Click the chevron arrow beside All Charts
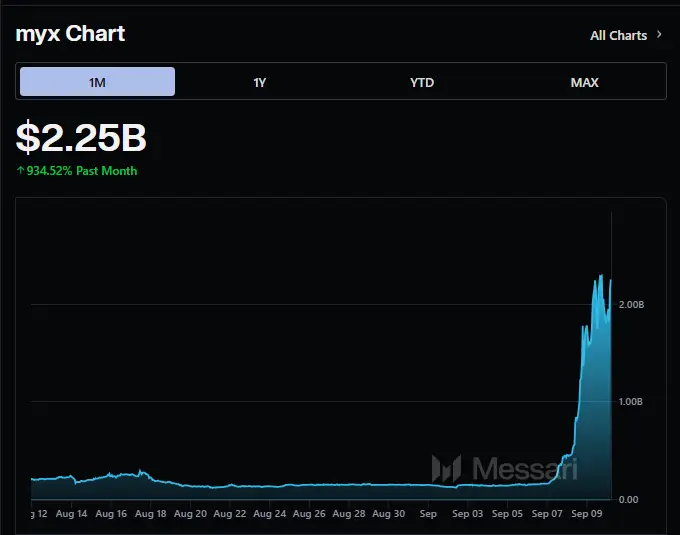The height and width of the screenshot is (535, 680). point(658,35)
